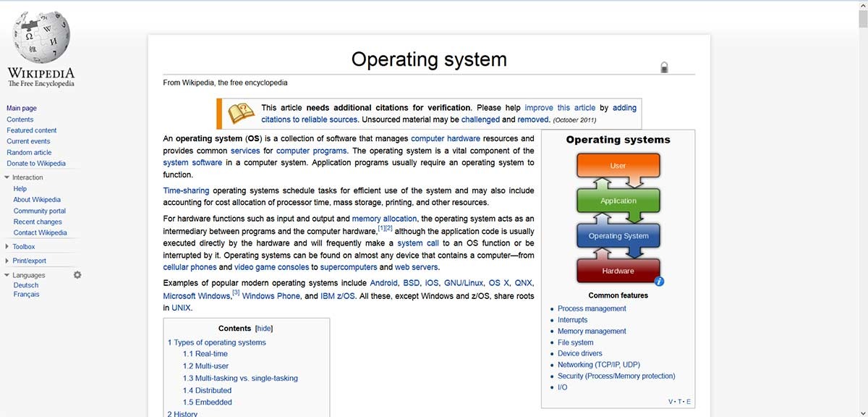This screenshot has height=417, width=868.
Task: Open 'Process management' in the infobox
Action: tap(592, 308)
